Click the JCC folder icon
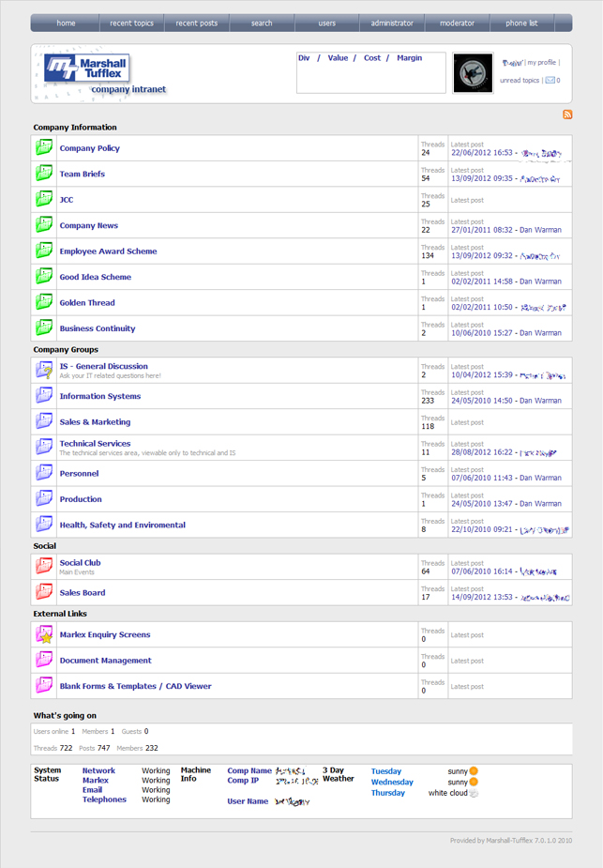The height and width of the screenshot is (868, 603). click(x=44, y=199)
